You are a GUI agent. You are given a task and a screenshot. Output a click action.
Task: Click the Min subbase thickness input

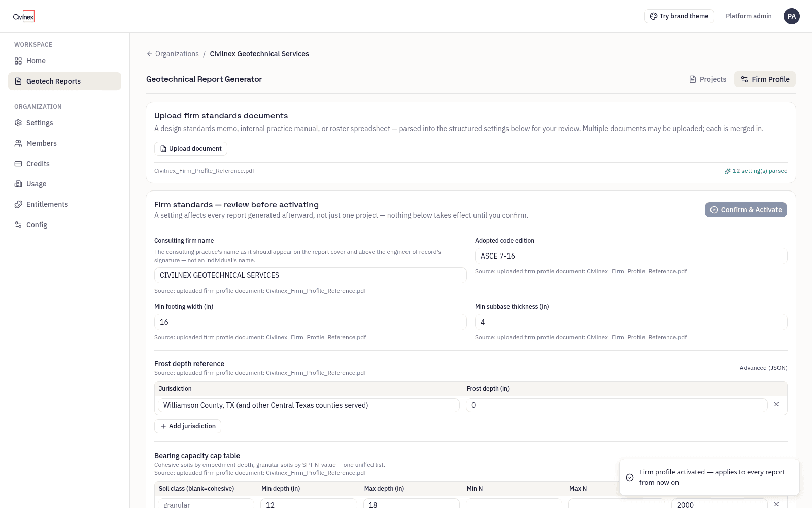(631, 322)
